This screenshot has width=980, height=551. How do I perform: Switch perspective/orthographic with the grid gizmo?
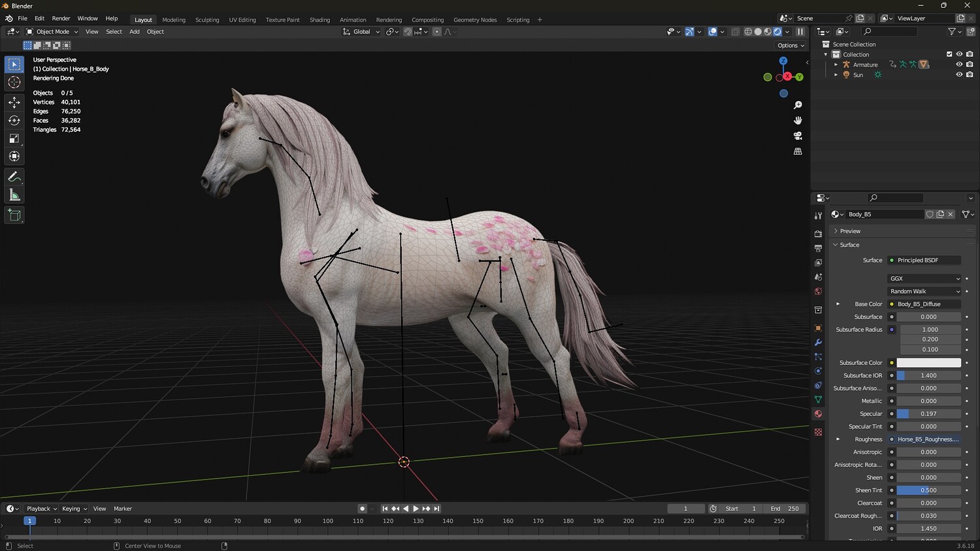(x=798, y=151)
